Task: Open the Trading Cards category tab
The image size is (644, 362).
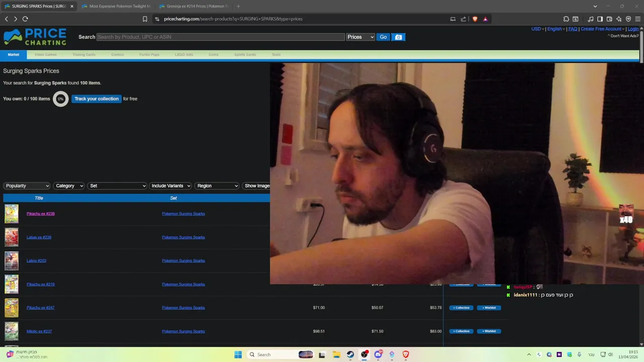Action: 84,54
